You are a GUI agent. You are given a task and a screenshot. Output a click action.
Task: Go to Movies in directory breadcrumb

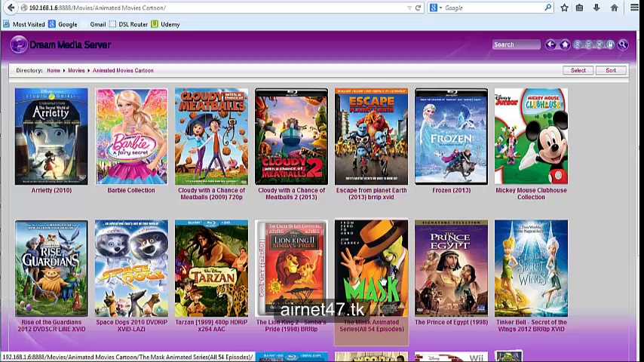click(76, 70)
